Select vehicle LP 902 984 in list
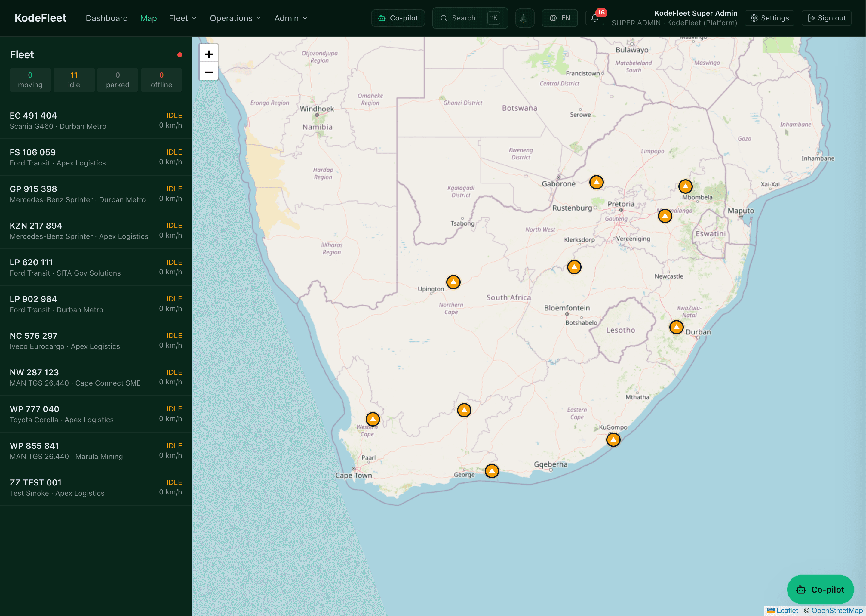The image size is (866, 616). [x=96, y=304]
